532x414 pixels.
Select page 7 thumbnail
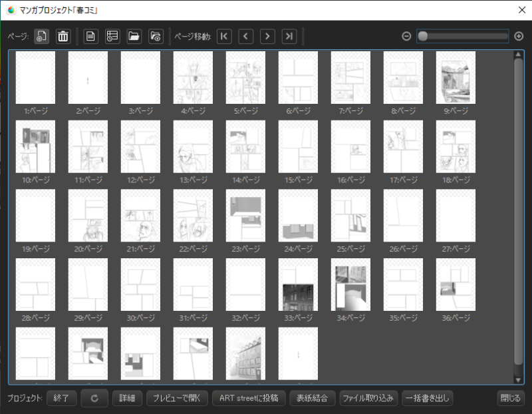click(350, 77)
